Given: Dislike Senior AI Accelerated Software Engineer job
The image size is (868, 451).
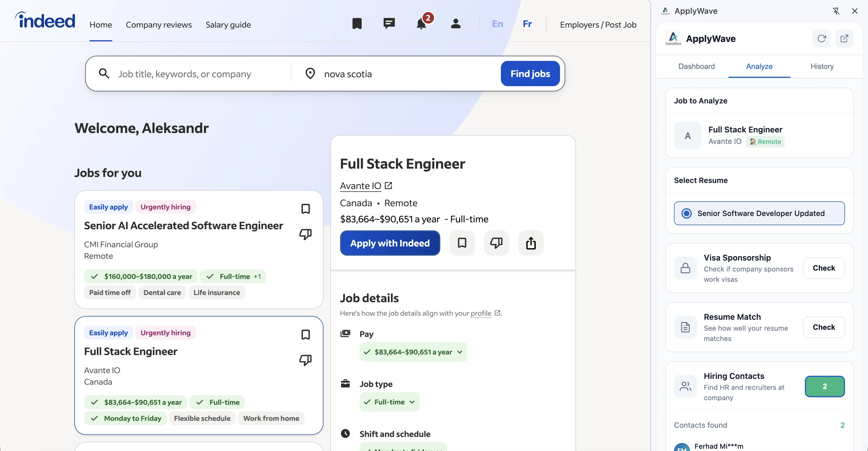Looking at the screenshot, I should [x=305, y=234].
